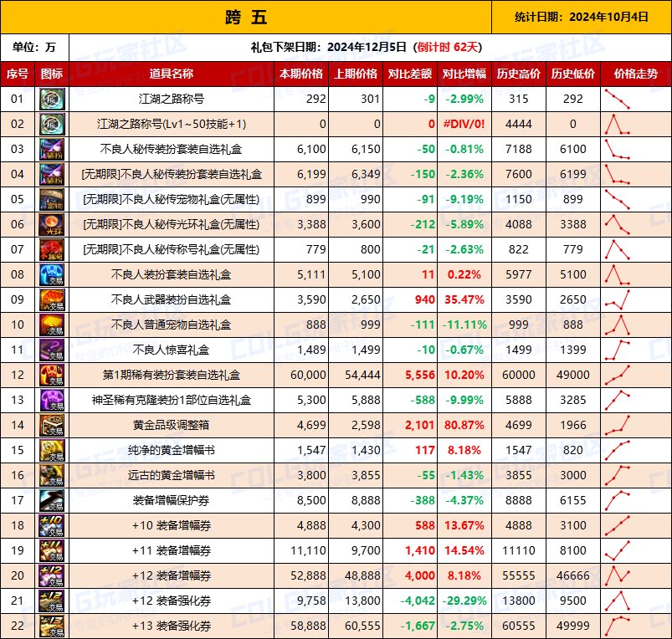Click the 上期价格 column header
The image size is (672, 639).
[356, 74]
